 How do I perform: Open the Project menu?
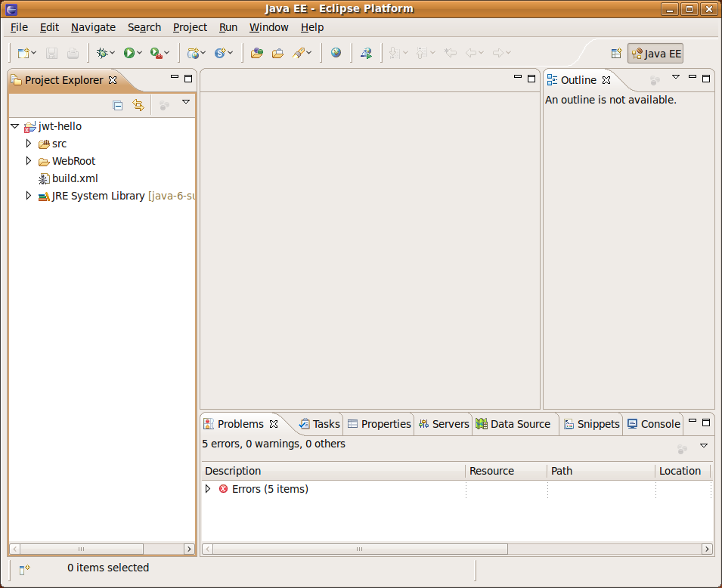(190, 28)
